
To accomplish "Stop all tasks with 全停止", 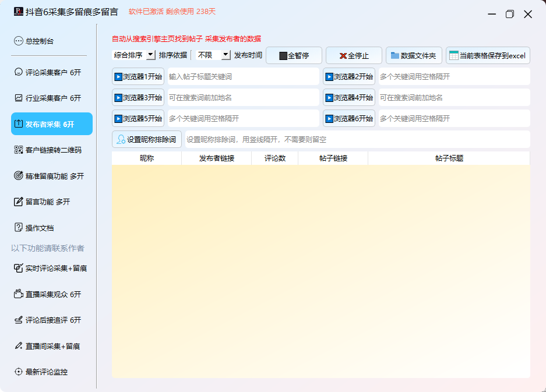I will 354,56.
